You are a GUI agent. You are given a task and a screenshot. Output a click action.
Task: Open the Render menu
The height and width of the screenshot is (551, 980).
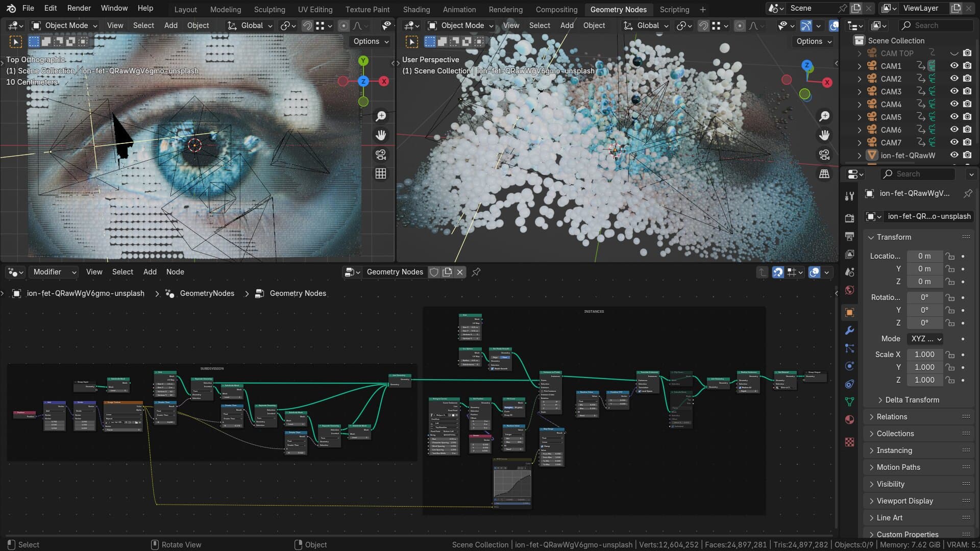[x=79, y=8]
